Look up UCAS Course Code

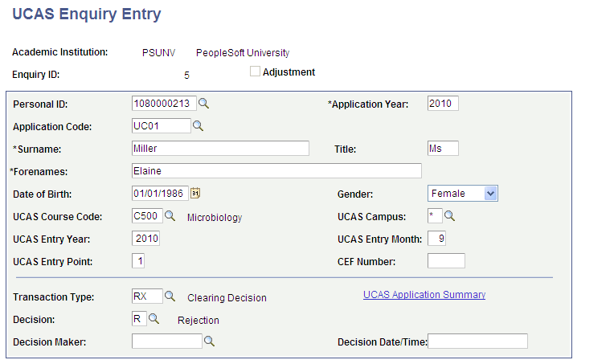point(170,215)
